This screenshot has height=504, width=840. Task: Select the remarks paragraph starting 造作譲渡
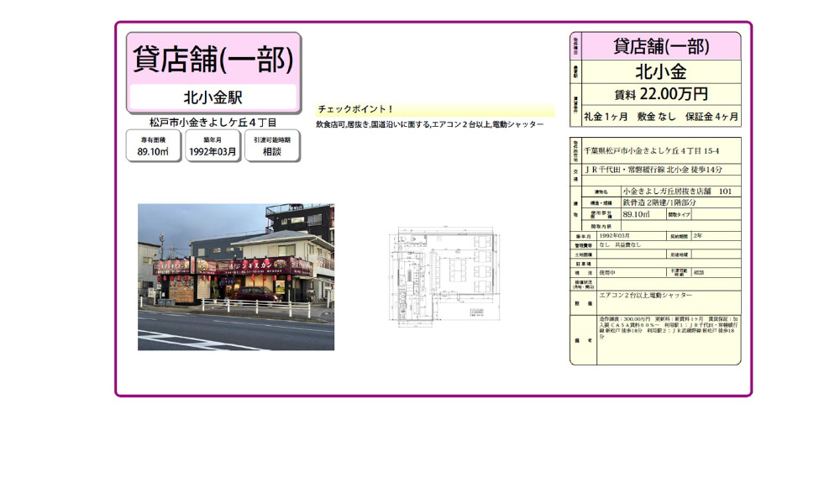669,328
